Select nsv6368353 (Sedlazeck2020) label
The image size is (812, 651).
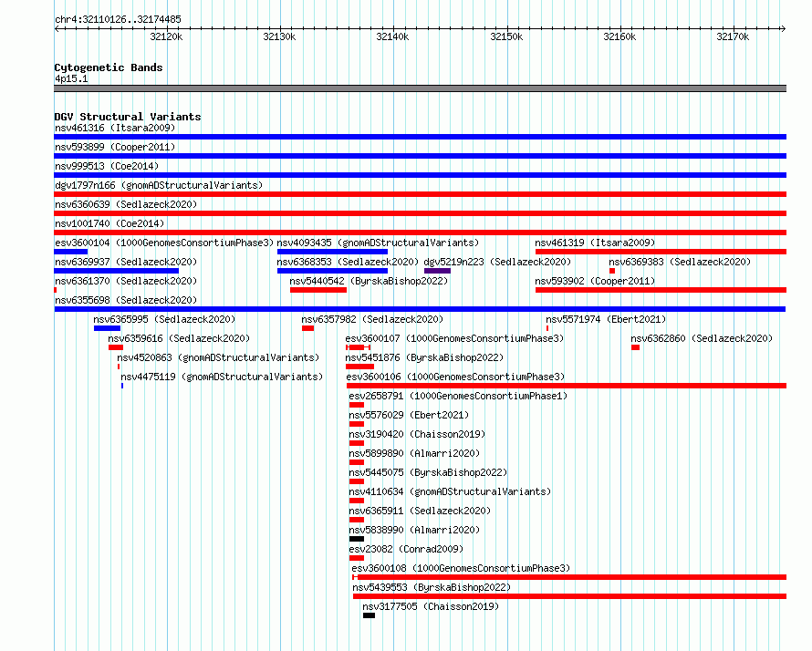[348, 262]
